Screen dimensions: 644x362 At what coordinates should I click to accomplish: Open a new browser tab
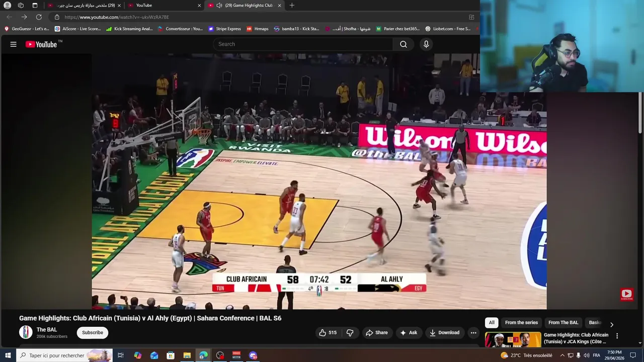(292, 6)
